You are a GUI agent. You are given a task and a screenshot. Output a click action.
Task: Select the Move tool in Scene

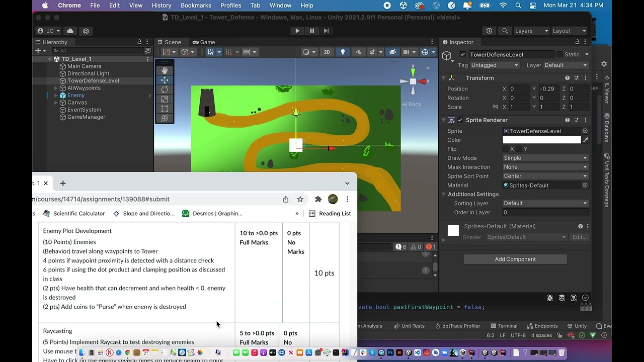(x=165, y=80)
